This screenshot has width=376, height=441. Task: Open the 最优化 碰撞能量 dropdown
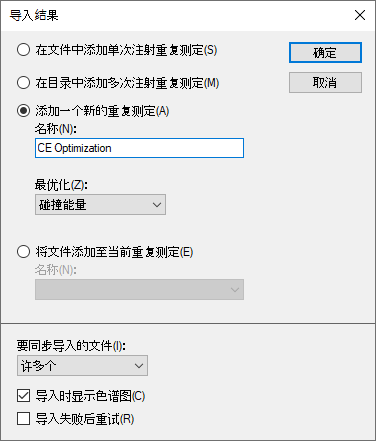(x=100, y=205)
